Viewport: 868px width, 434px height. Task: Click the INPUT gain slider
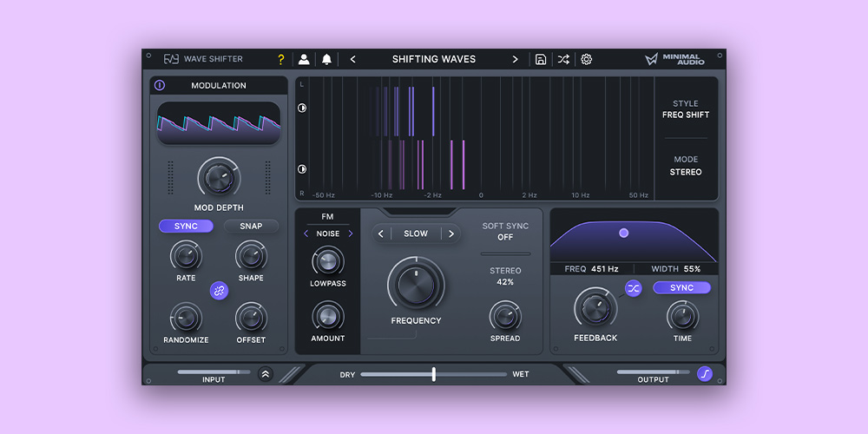click(214, 372)
